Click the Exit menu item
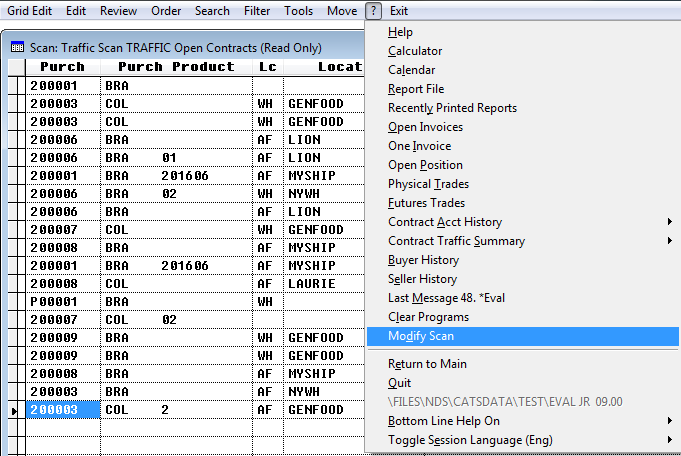This screenshot has width=681, height=456. [398, 10]
